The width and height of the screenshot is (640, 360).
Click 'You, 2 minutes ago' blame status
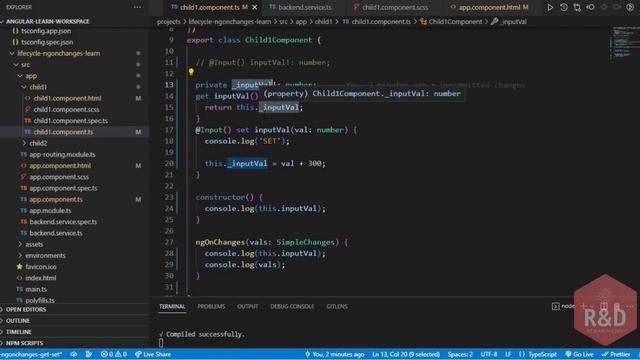click(334, 354)
